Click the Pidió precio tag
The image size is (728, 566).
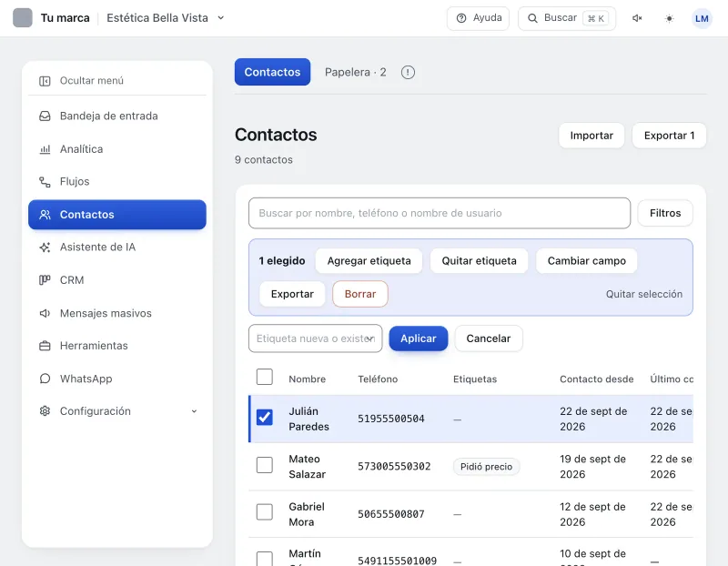[486, 467]
